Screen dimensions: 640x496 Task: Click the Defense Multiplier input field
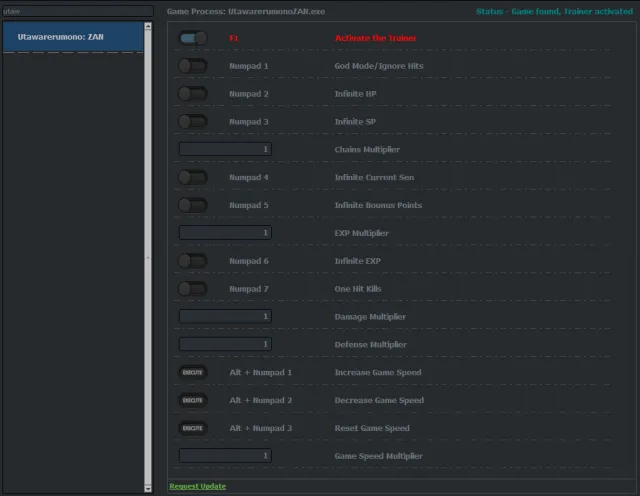click(225, 344)
